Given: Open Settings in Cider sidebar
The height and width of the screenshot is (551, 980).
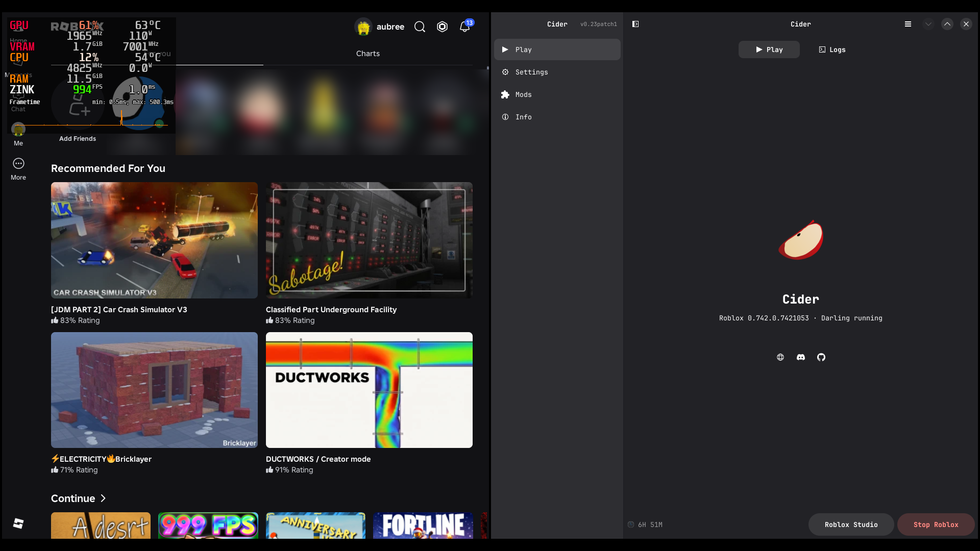Looking at the screenshot, I should [557, 72].
